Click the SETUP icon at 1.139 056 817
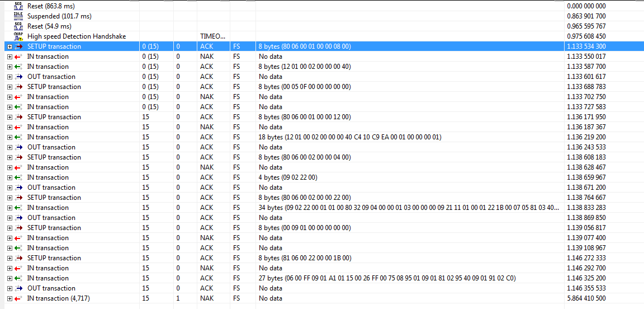 19,228
